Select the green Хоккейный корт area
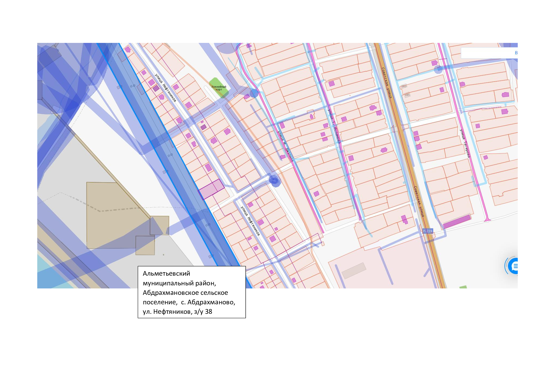 coord(219,88)
